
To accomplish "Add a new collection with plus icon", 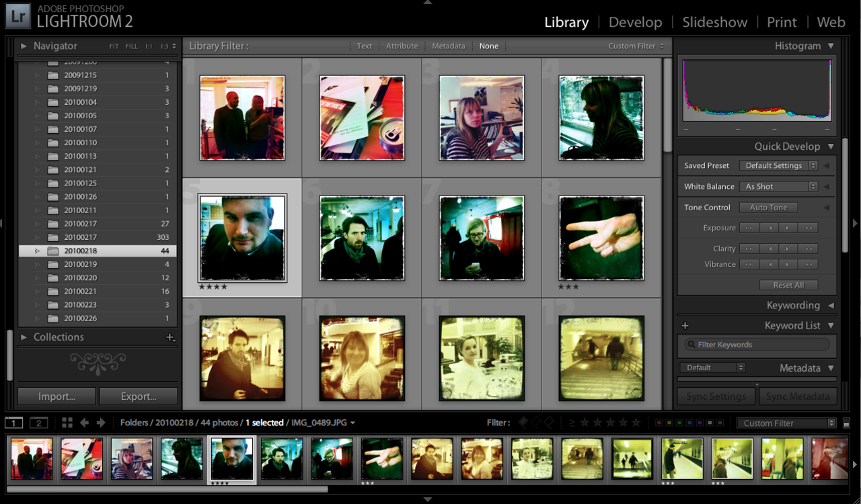I will [x=170, y=337].
